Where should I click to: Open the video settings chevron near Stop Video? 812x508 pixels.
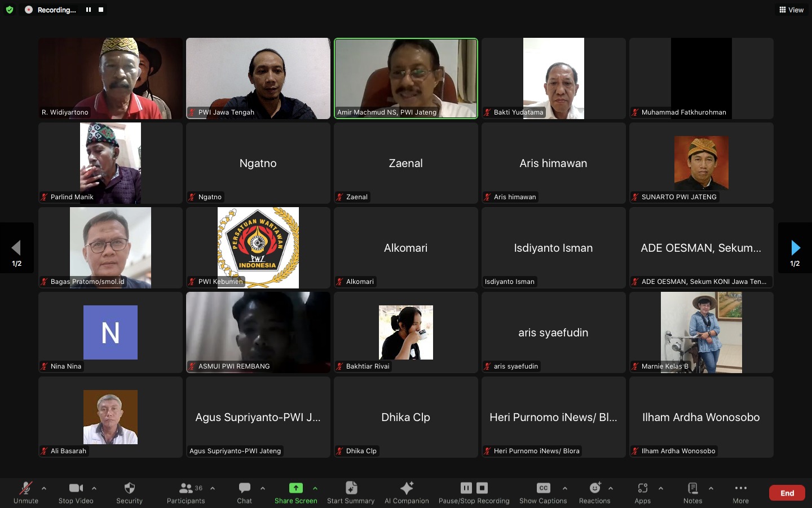pyautogui.click(x=94, y=489)
